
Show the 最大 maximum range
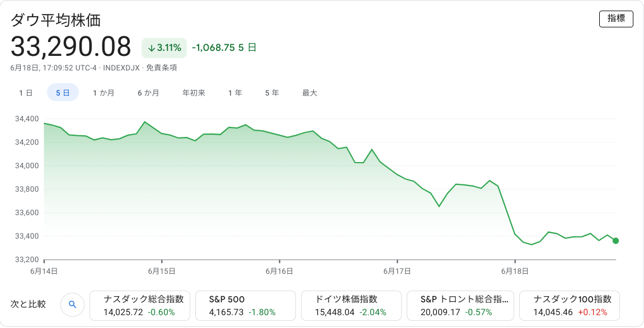point(309,93)
